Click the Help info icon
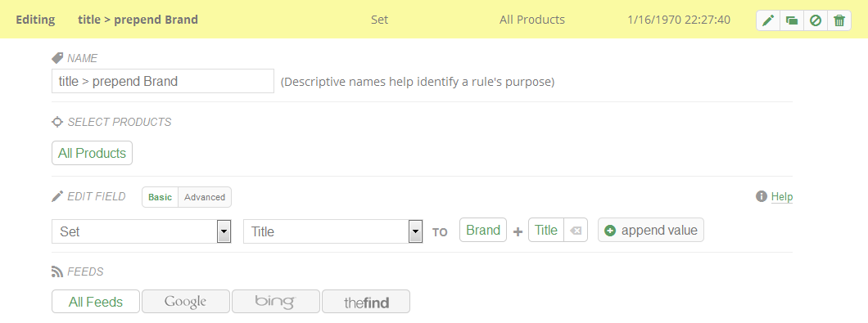This screenshot has height=323, width=868. coord(762,196)
